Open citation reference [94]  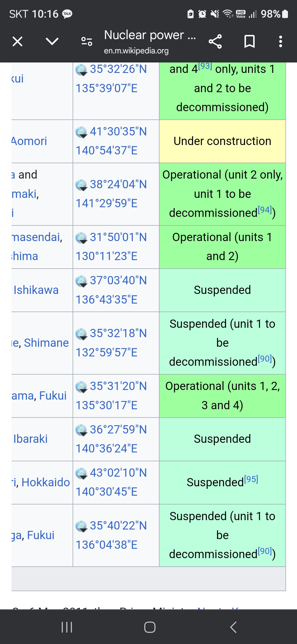pyautogui.click(x=265, y=210)
